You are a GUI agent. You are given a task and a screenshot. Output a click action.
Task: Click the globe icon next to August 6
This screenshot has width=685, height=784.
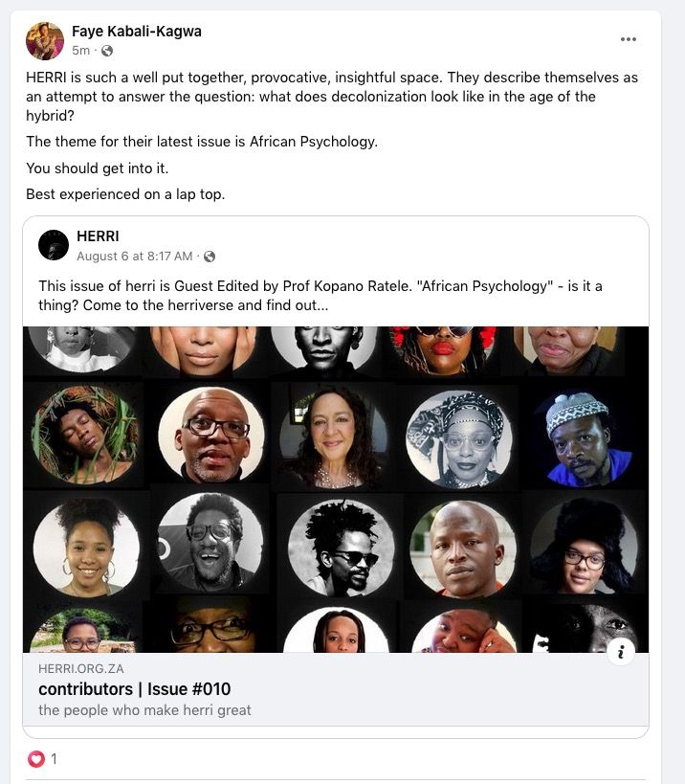tap(210, 257)
